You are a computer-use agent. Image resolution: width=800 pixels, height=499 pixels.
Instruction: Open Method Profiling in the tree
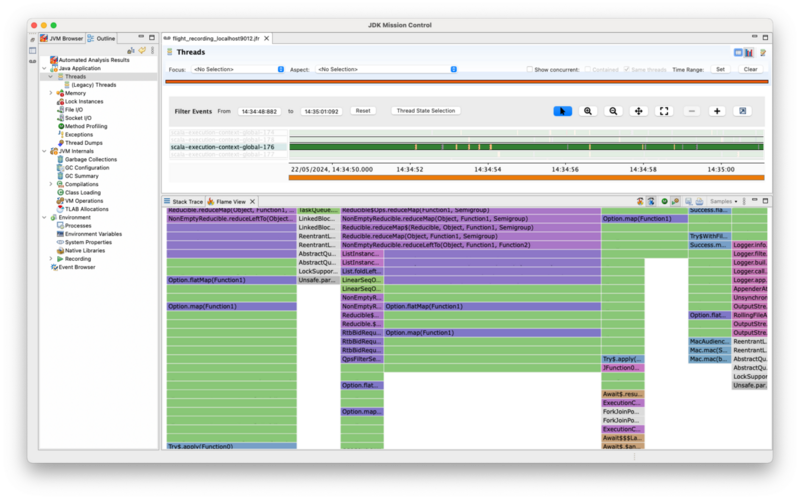click(x=86, y=126)
